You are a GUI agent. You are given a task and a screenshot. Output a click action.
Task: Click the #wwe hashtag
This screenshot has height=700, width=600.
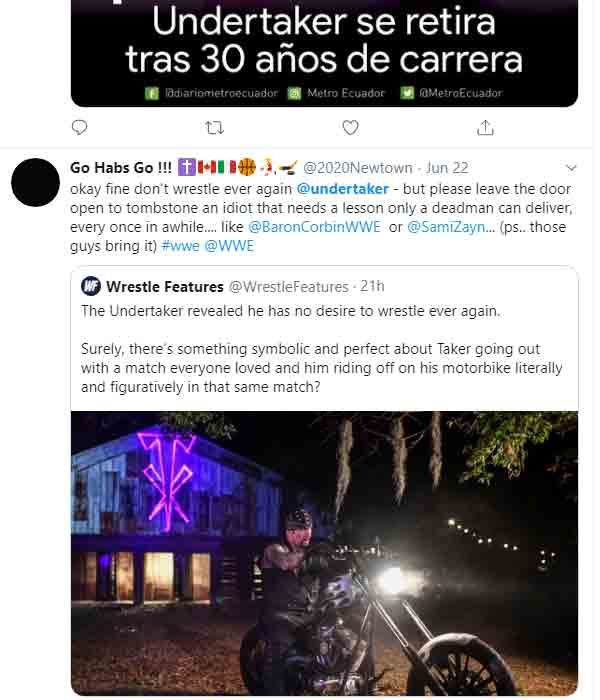180,246
